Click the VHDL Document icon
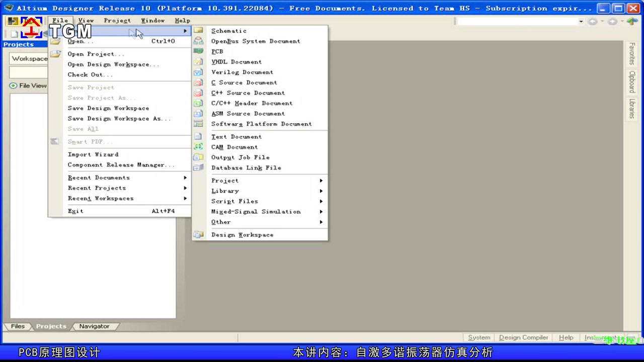This screenshot has width=644, height=362. 199,62
